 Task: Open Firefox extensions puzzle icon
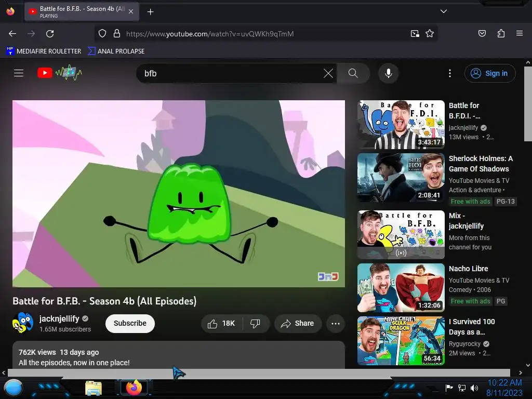[x=501, y=33]
